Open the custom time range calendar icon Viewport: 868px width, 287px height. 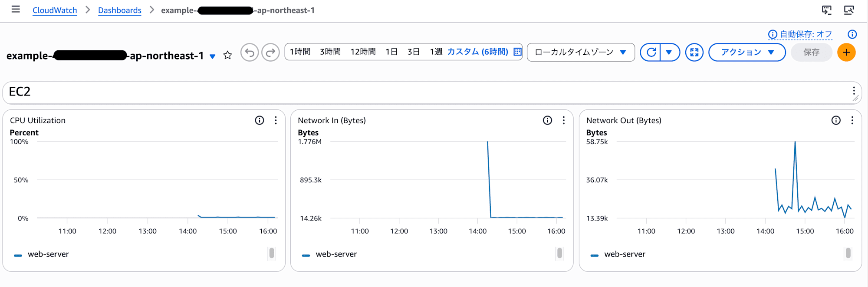click(x=517, y=52)
